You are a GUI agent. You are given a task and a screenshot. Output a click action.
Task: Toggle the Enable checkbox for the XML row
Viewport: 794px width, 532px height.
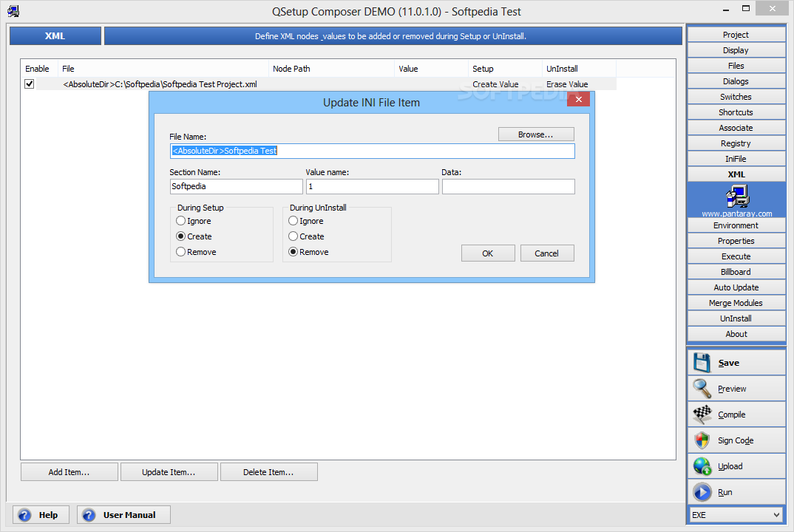[30, 84]
